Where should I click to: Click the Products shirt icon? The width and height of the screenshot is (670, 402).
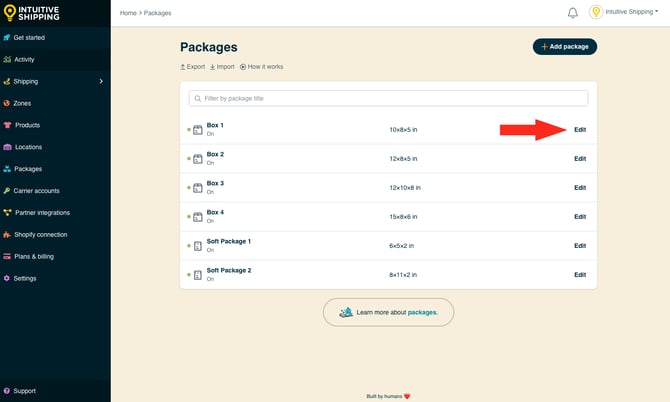pos(7,125)
